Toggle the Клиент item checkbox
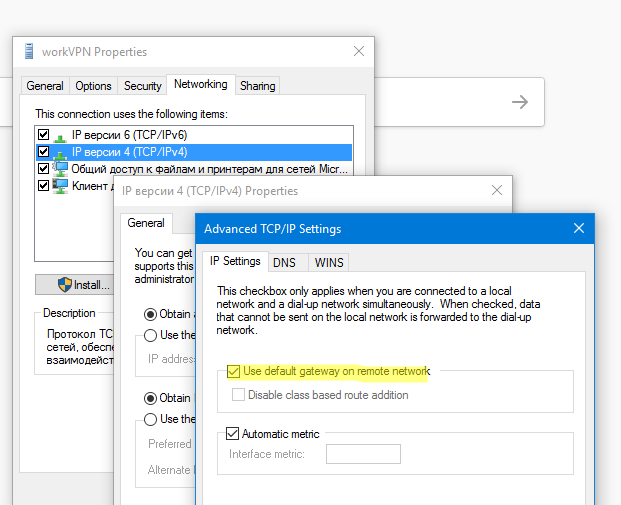621x505 pixels. [44, 185]
